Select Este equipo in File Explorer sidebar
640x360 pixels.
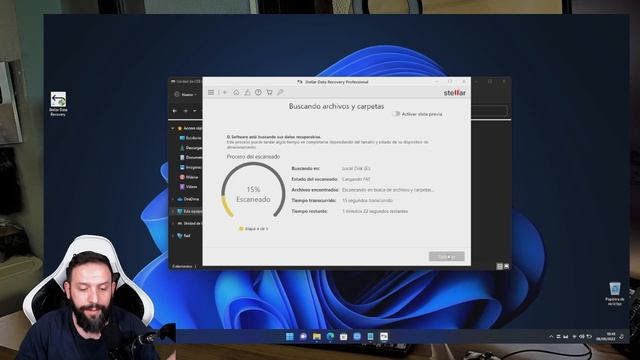click(189, 211)
